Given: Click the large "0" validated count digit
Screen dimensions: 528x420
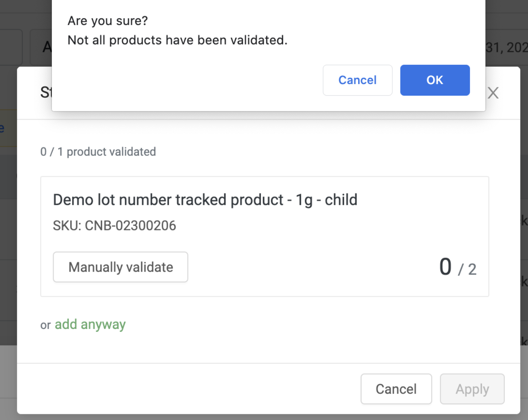Looking at the screenshot, I should 445,266.
